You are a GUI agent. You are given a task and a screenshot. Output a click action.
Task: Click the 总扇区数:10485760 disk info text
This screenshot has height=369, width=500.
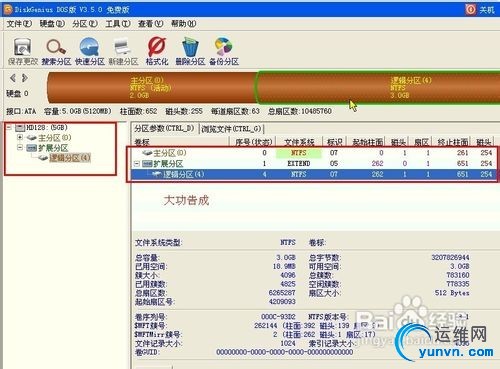(x=300, y=111)
